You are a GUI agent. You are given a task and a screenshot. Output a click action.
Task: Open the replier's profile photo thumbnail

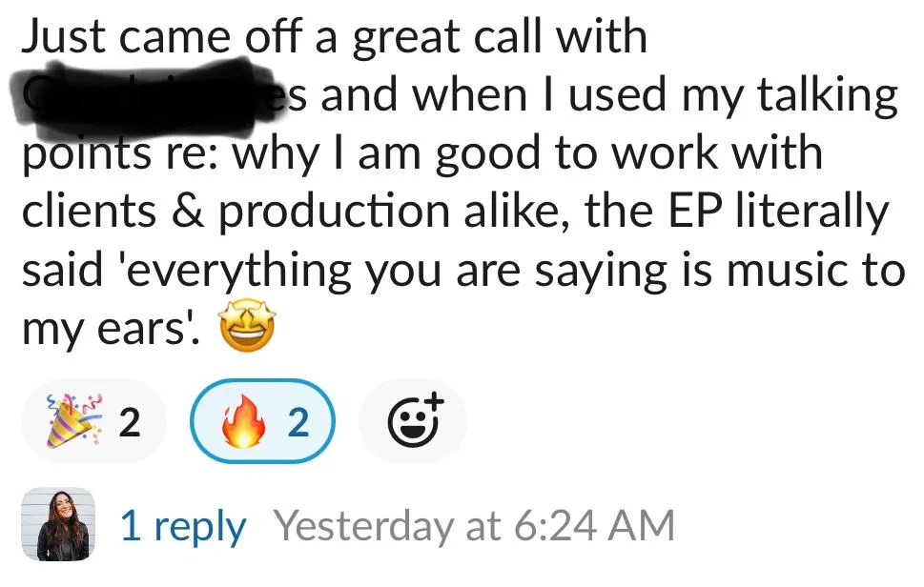point(57,524)
